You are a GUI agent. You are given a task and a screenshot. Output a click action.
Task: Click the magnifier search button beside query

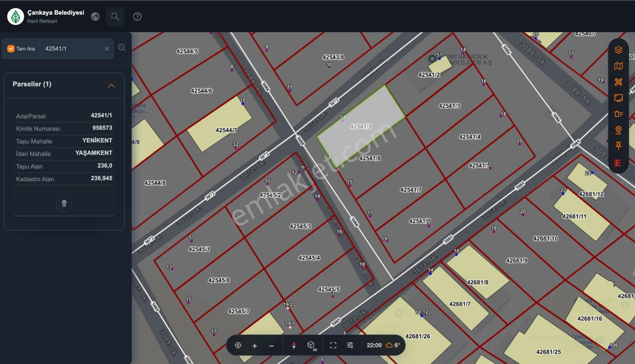122,48
